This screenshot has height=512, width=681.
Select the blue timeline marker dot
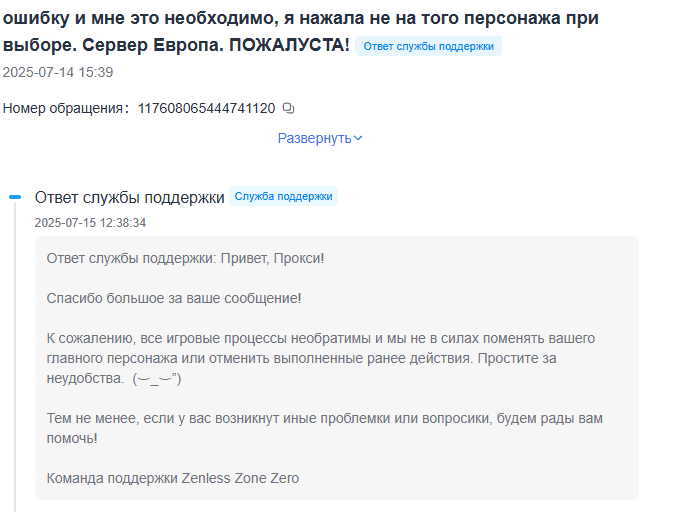(15, 198)
